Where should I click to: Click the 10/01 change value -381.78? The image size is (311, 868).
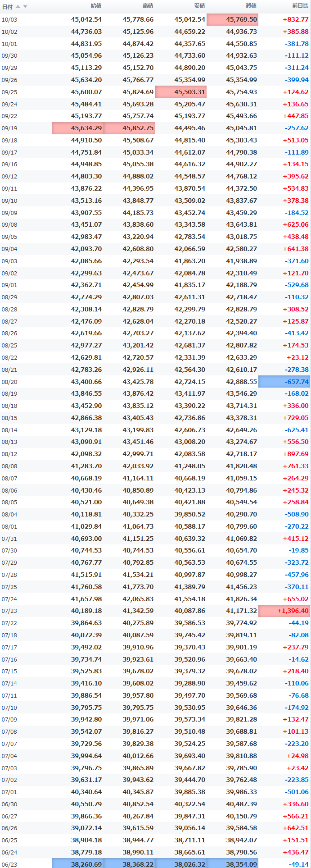(297, 44)
